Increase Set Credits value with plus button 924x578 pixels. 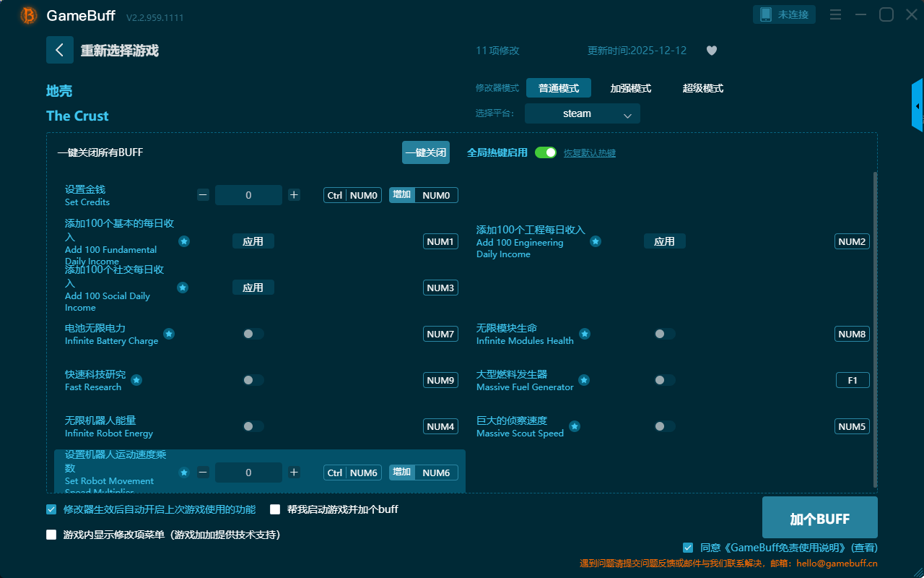point(294,195)
